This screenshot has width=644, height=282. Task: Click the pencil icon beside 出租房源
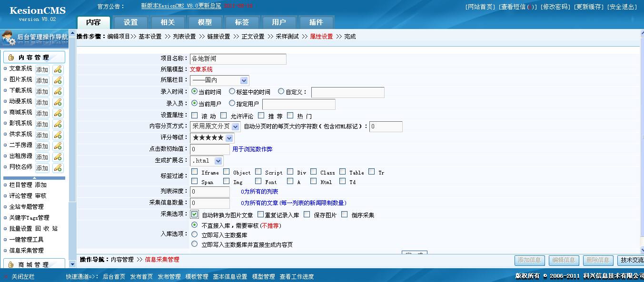click(x=58, y=156)
